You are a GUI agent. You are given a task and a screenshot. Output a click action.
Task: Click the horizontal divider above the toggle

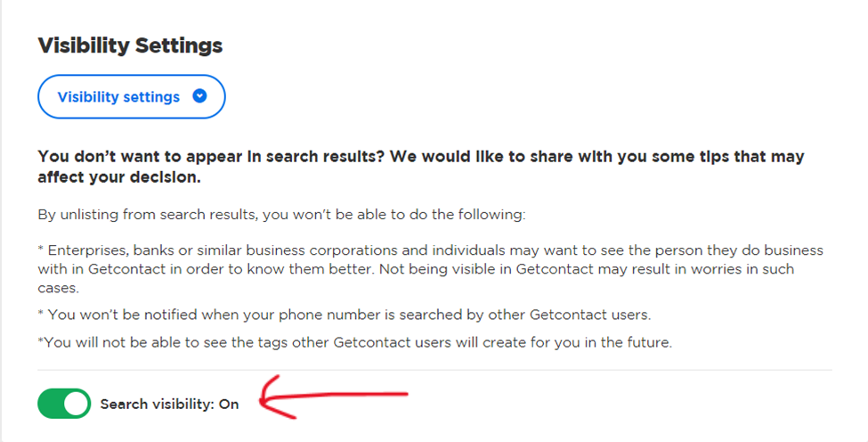(x=434, y=370)
